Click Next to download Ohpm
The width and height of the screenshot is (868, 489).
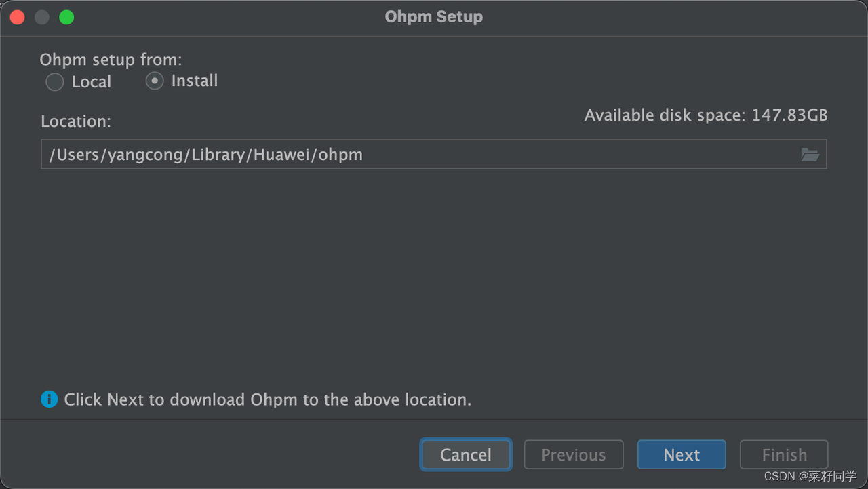coord(682,454)
